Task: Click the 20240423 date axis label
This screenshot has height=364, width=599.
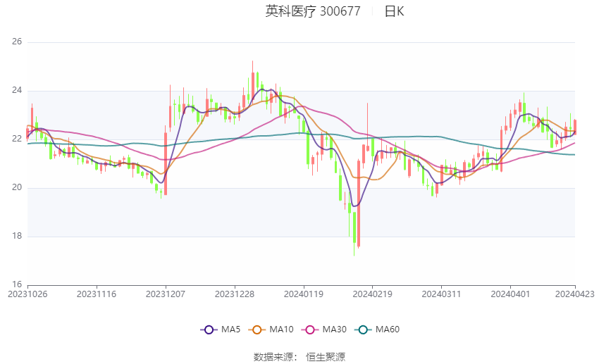Action: pos(574,294)
